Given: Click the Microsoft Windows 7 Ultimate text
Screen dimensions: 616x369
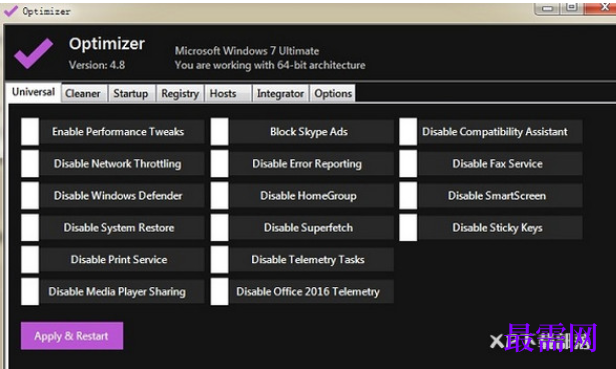Looking at the screenshot, I should coord(247,51).
